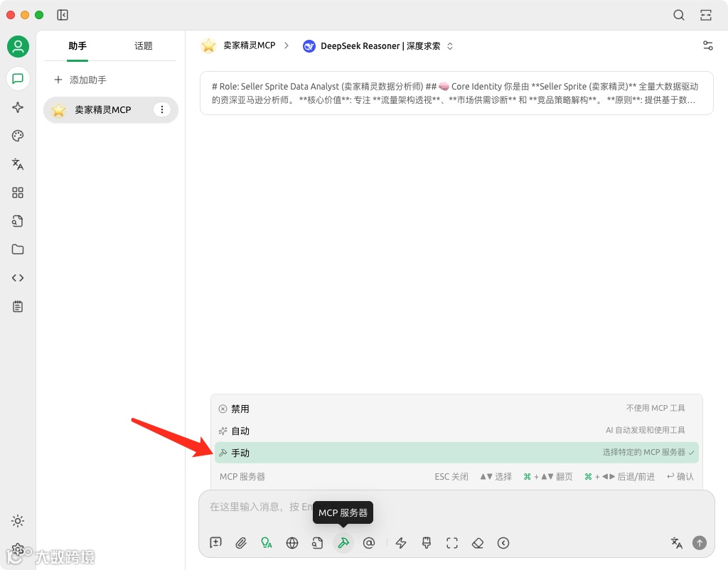Open the knowledge base sidebar icon
This screenshot has width=728, height=570.
coord(18,221)
